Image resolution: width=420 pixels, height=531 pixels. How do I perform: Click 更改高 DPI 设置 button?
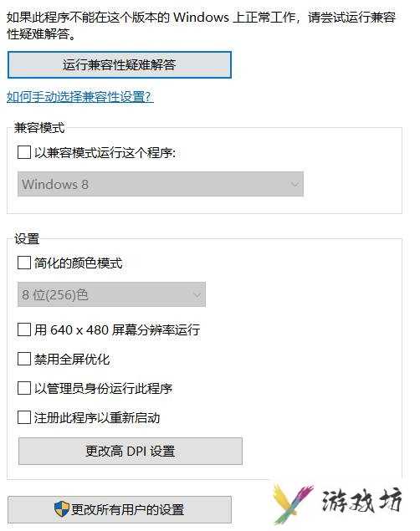click(x=131, y=451)
